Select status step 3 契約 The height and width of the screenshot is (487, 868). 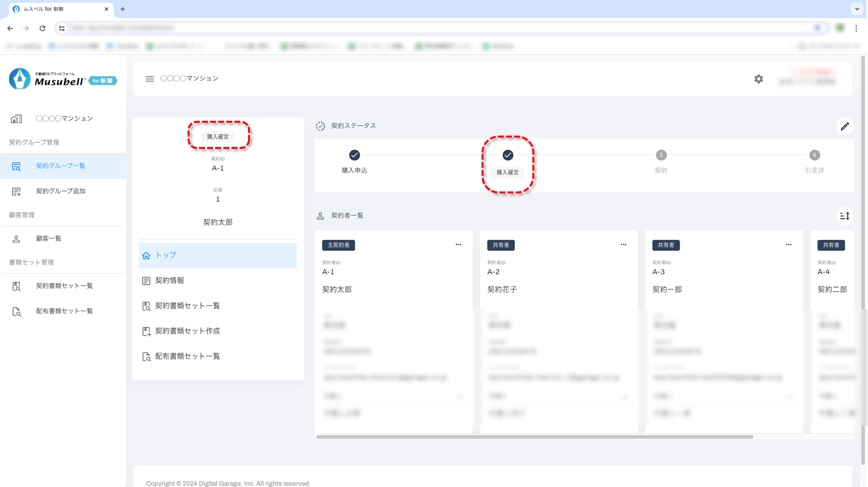[x=661, y=155]
